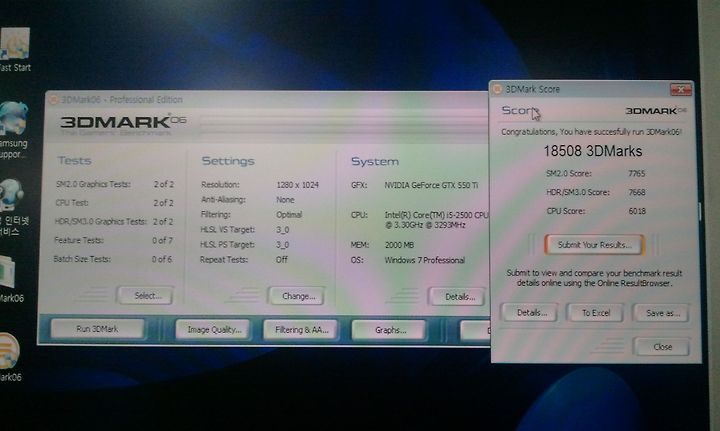Click the 3DMark Score window title icon
This screenshot has height=431, width=720.
click(x=497, y=89)
